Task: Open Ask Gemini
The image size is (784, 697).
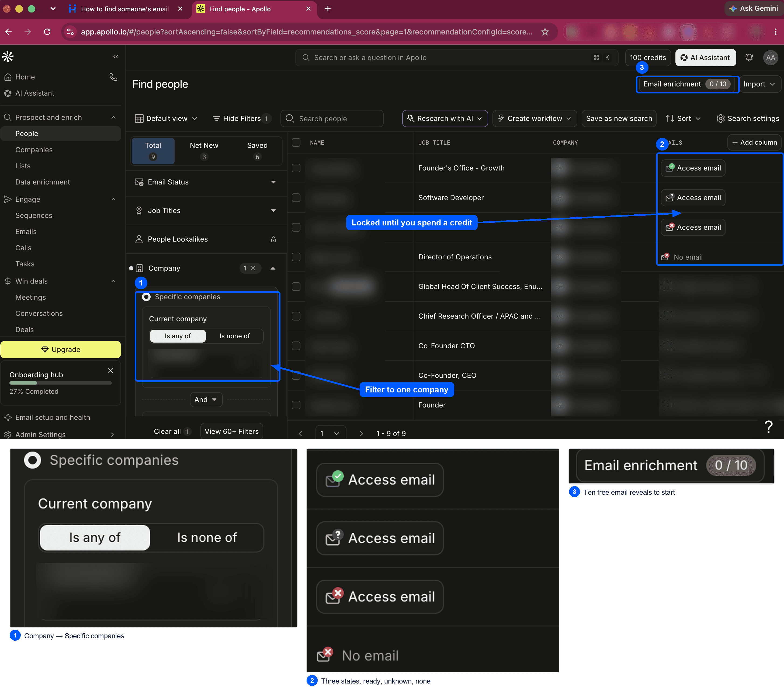Action: (754, 8)
